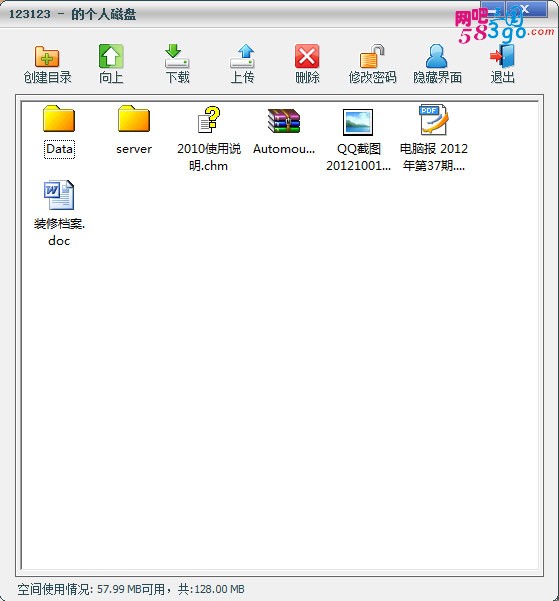This screenshot has width=559, height=601.
Task: Go up one level with 向上
Action: pyautogui.click(x=111, y=56)
